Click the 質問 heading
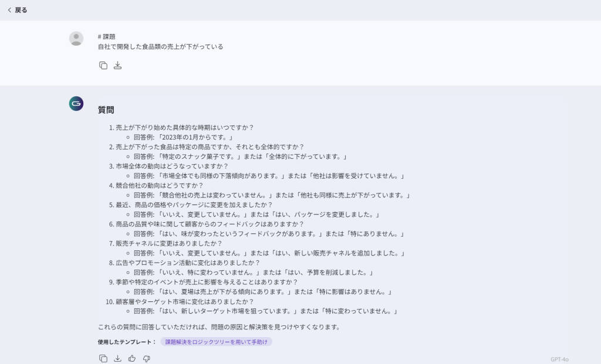 [x=106, y=110]
